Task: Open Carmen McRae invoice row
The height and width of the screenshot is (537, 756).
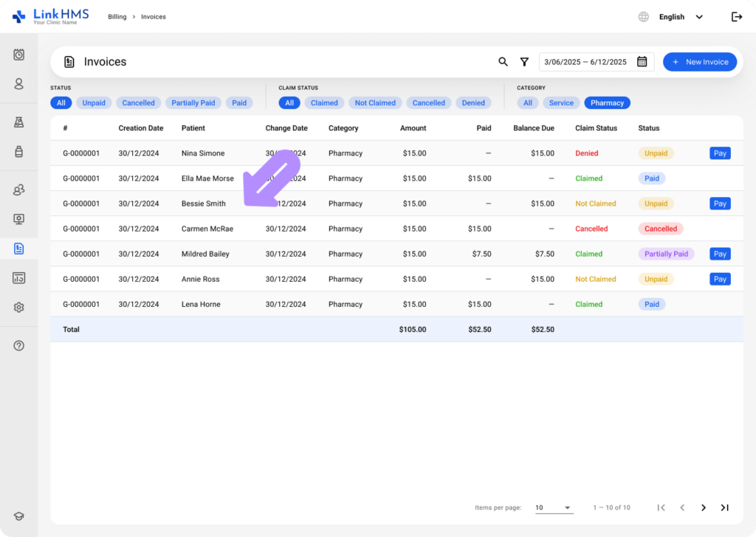Action: tap(396, 229)
